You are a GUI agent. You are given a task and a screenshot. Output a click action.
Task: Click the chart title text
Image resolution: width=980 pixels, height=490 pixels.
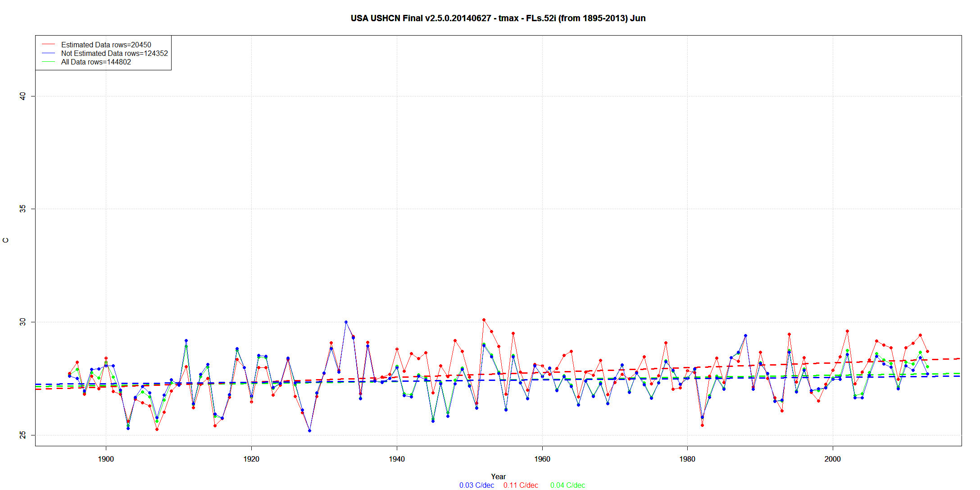click(x=498, y=18)
